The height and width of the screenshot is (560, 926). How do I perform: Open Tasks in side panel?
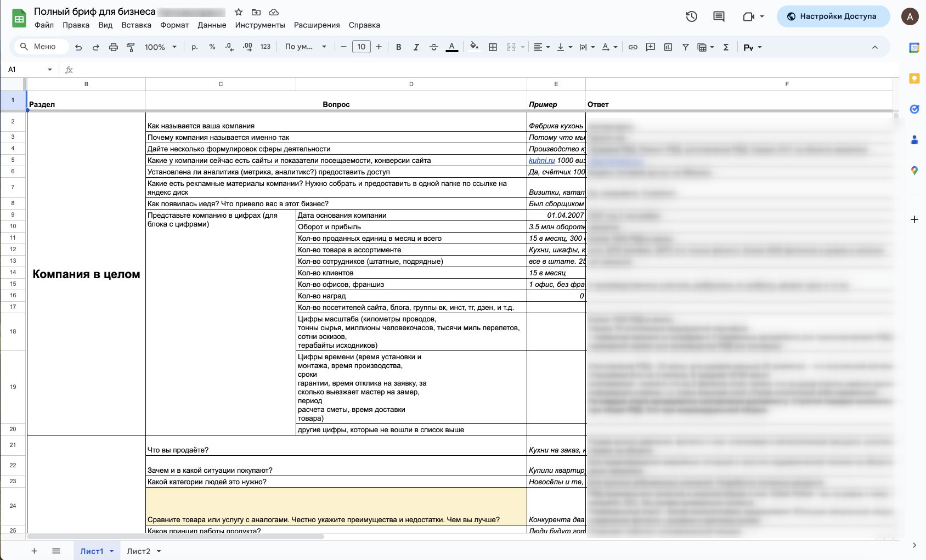914,109
